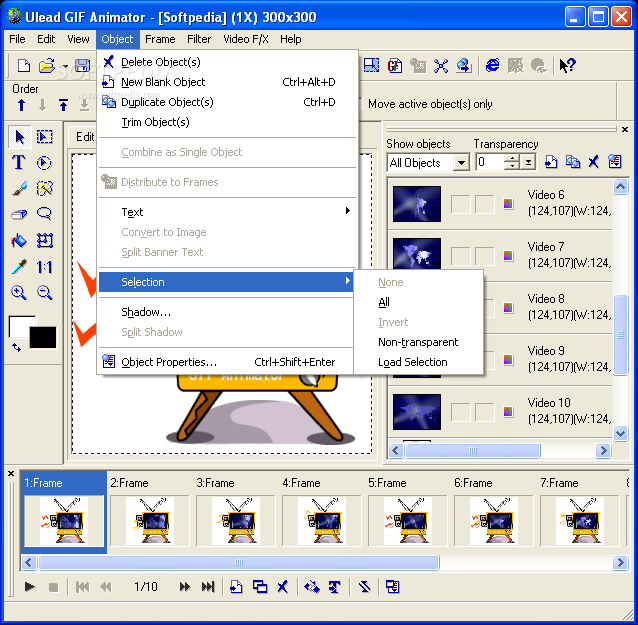The height and width of the screenshot is (625, 638).
Task: Choose New Blank Object menu entry
Action: pyautogui.click(x=228, y=82)
